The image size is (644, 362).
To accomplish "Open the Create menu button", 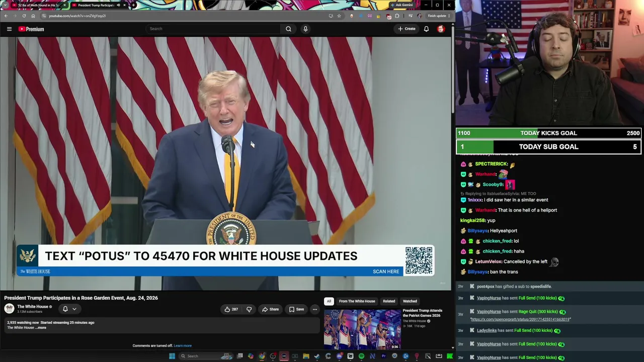I will coord(407,29).
